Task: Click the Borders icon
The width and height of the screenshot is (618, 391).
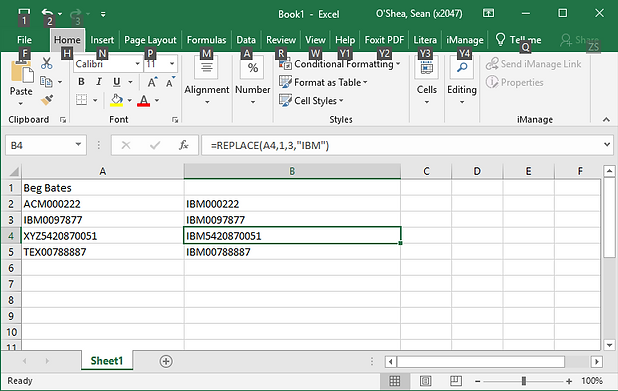Action: [81, 100]
